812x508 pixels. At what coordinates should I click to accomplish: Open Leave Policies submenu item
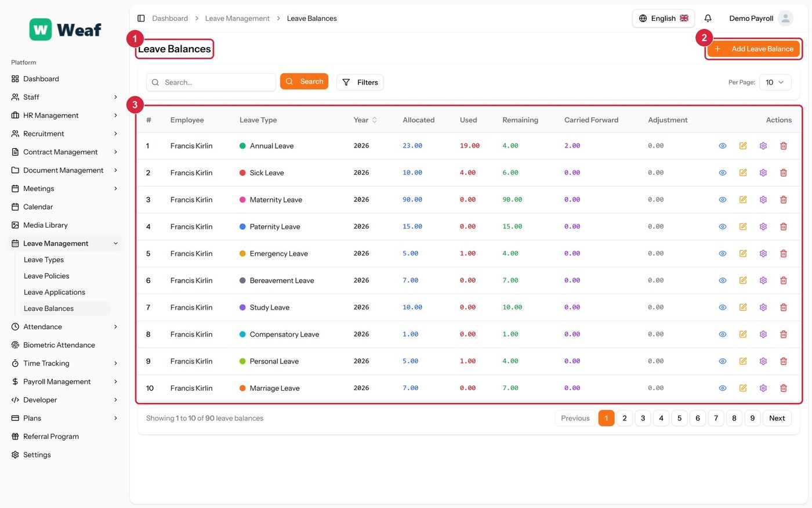tap(65, 276)
